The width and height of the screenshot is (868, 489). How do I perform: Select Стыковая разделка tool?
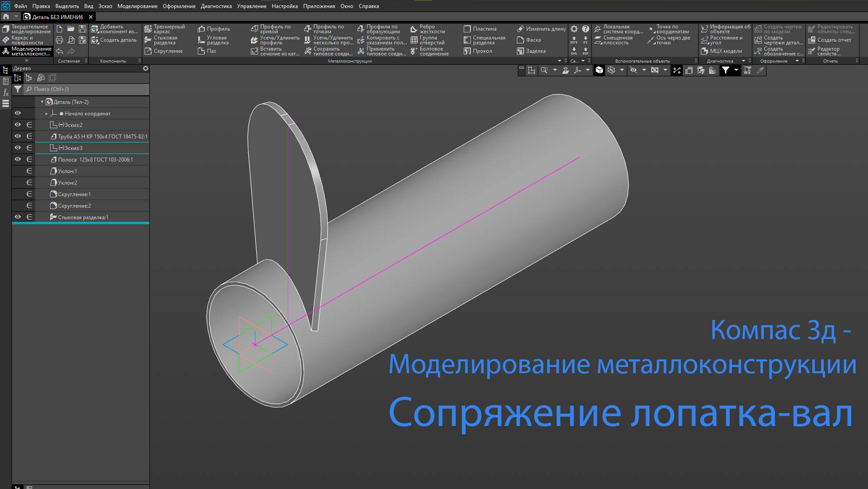(x=161, y=40)
